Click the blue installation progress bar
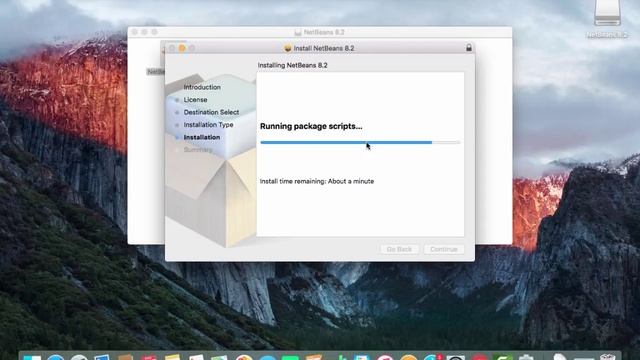The image size is (640, 360). pyautogui.click(x=360, y=142)
